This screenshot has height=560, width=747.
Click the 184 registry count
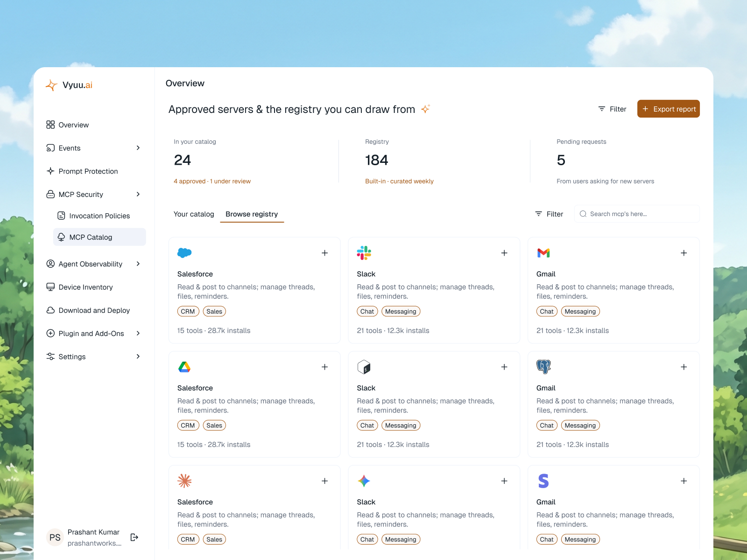377,160
